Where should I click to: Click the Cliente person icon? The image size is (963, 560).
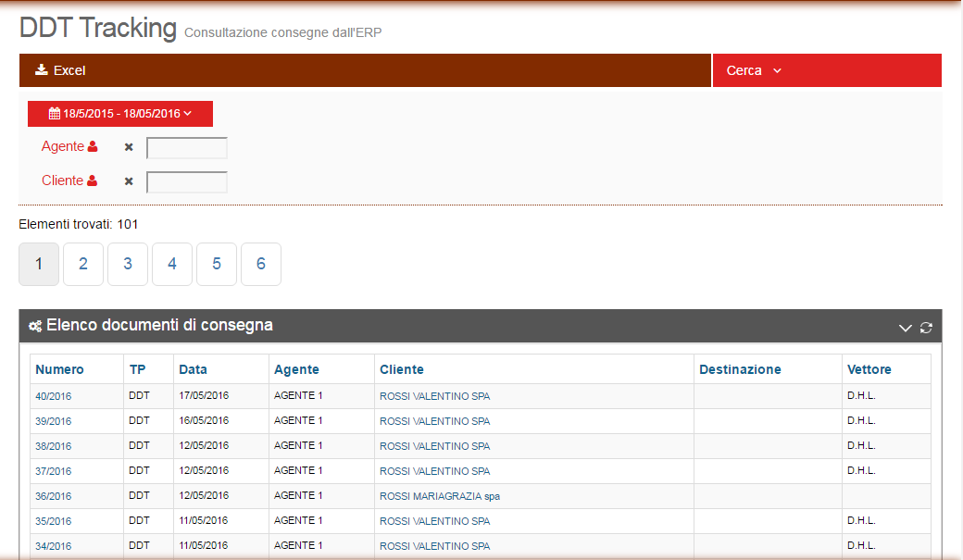[x=93, y=181]
